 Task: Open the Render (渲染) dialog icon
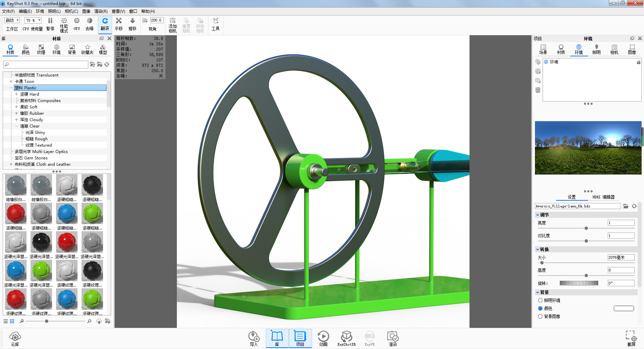point(393,336)
